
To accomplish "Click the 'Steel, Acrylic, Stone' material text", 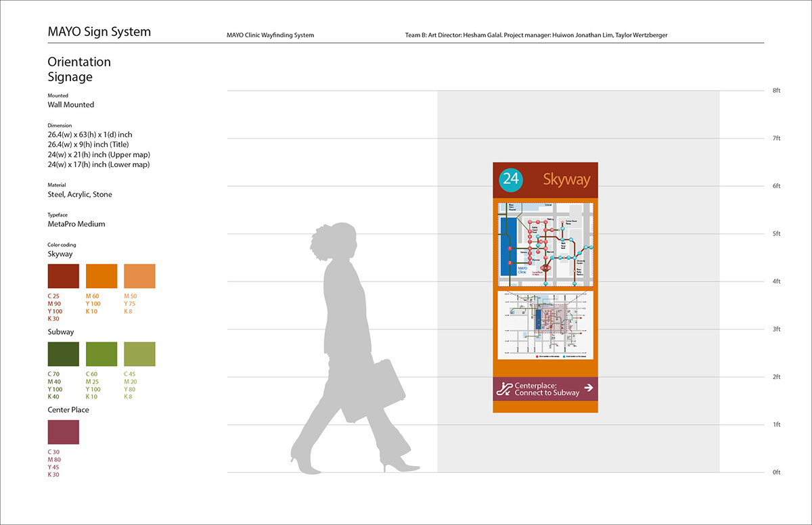I will (80, 195).
